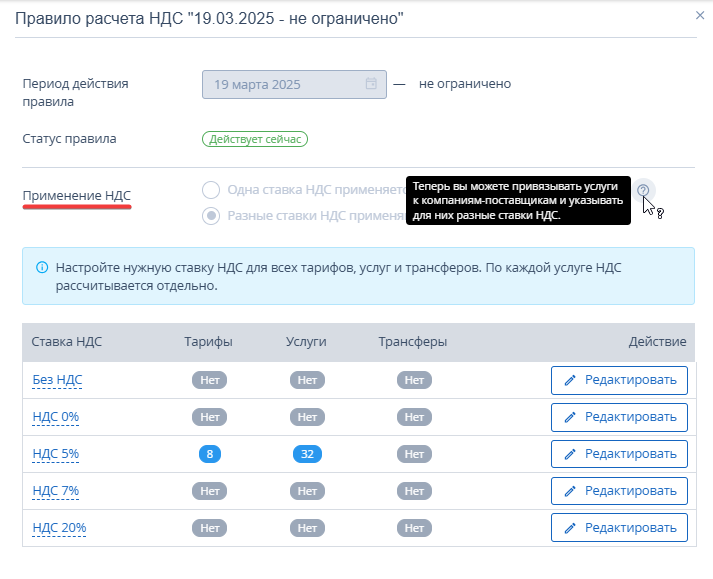Click Редактировать for НДС 20%
This screenshot has width=713, height=579.
[x=619, y=528]
